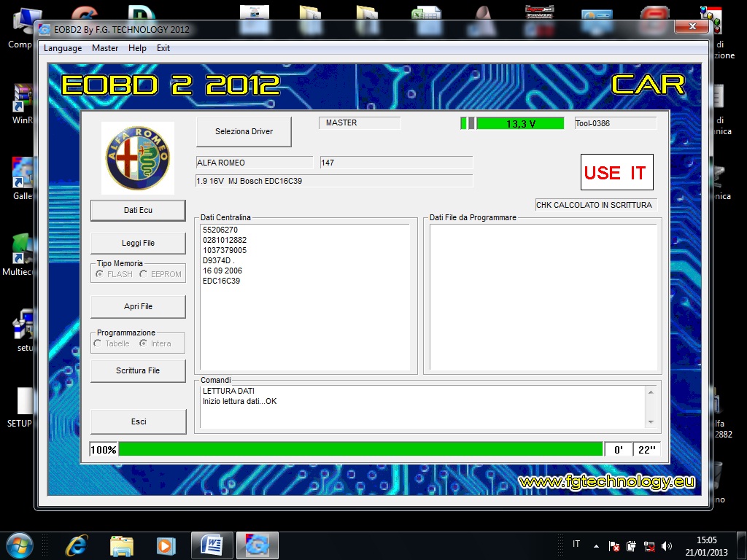
Task: Select line D9374D in Dati Centralina
Action: click(x=219, y=260)
